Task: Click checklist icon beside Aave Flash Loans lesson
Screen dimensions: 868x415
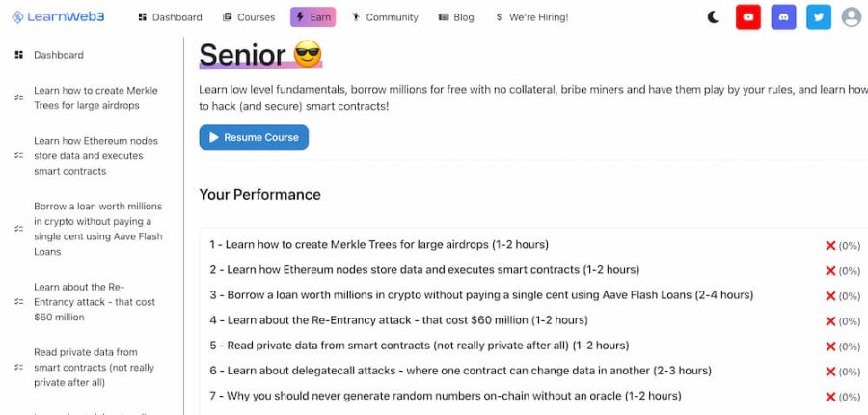Action: point(18,229)
